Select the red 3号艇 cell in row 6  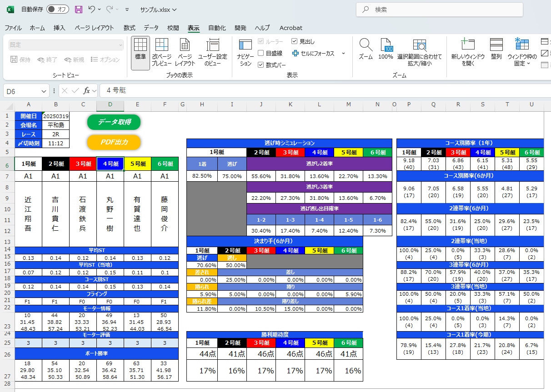point(83,164)
